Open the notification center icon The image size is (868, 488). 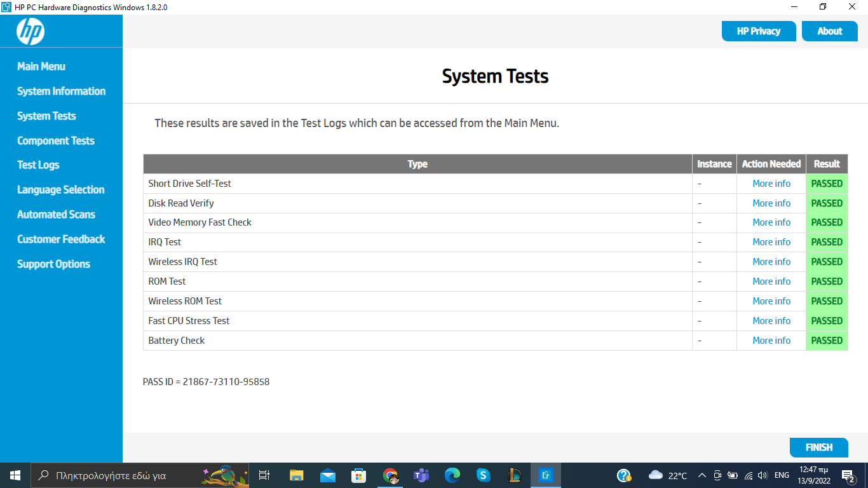848,475
